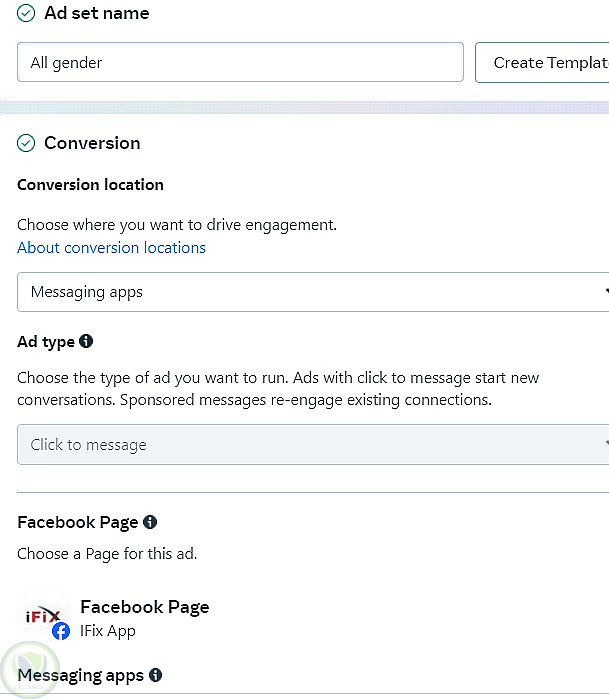Click the Conversion section green checkmark icon
This screenshot has height=699, width=609.
26,143
